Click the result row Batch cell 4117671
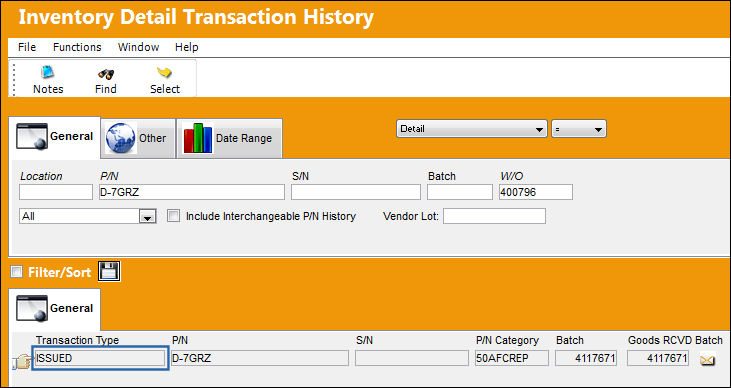Screen dimensions: 731x388 coord(586,358)
